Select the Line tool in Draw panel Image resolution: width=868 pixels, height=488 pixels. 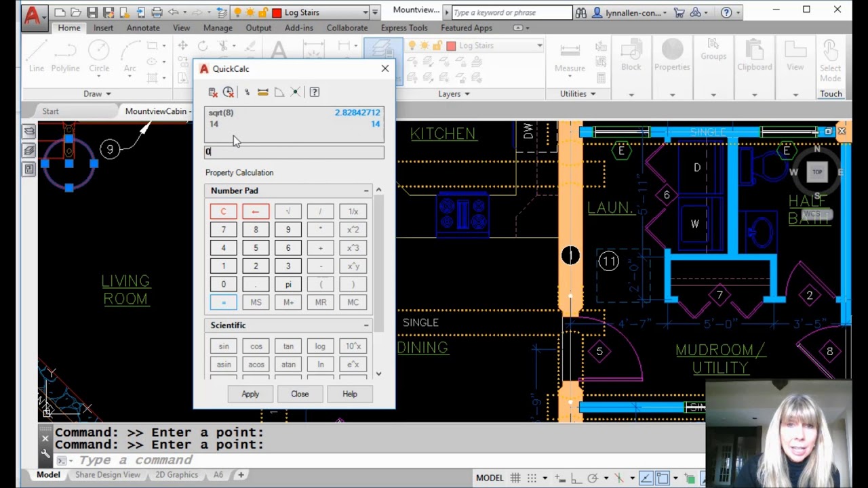(x=37, y=56)
